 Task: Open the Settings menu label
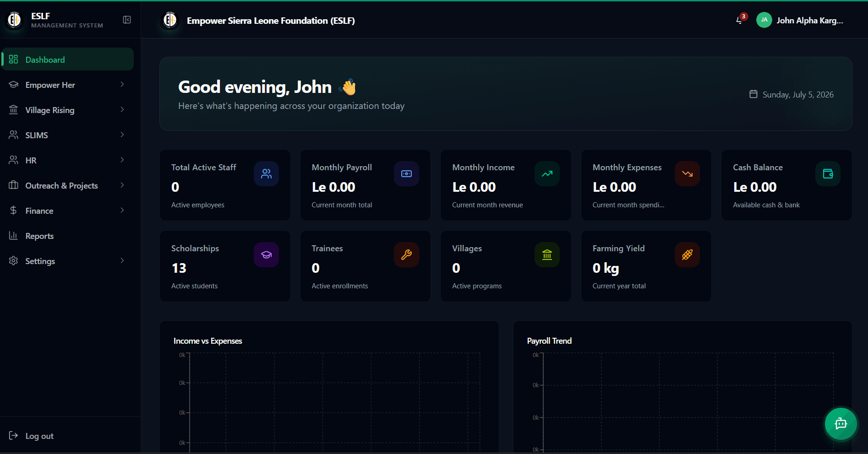coord(40,261)
